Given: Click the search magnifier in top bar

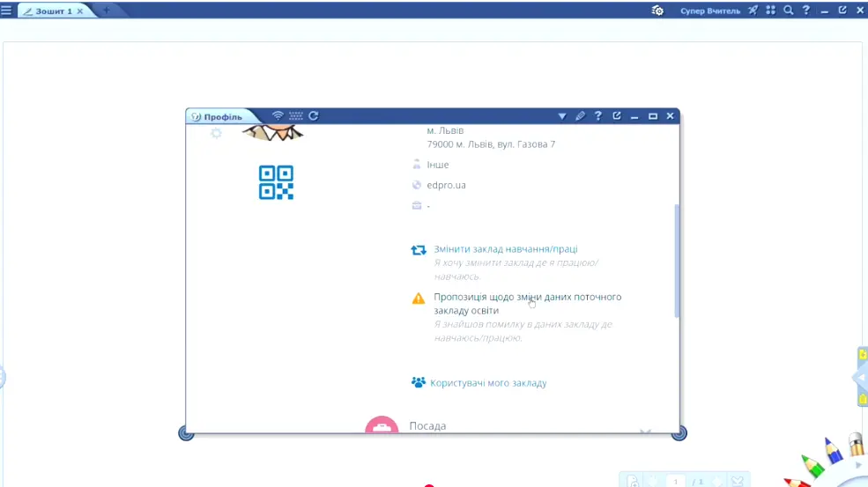Looking at the screenshot, I should pyautogui.click(x=789, y=11).
